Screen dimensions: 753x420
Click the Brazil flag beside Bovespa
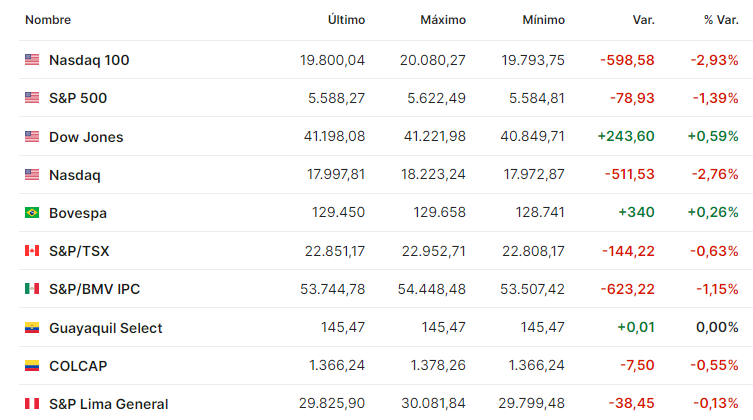pos(32,212)
